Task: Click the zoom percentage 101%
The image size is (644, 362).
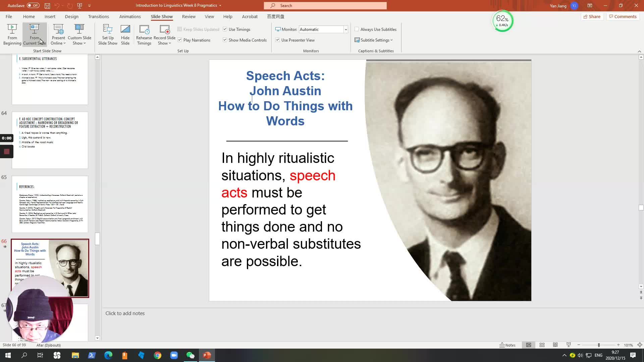Action: coord(628,345)
